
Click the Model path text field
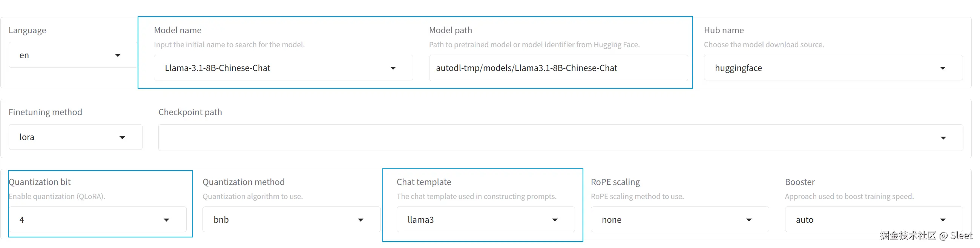click(x=558, y=68)
